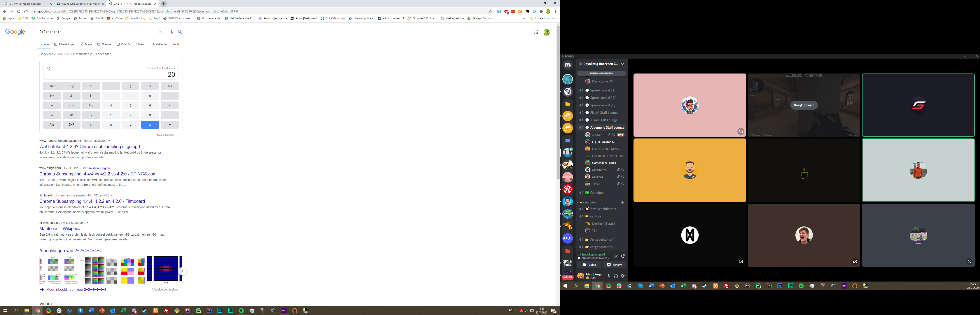Toggle Discord headphone deafen

click(616, 276)
